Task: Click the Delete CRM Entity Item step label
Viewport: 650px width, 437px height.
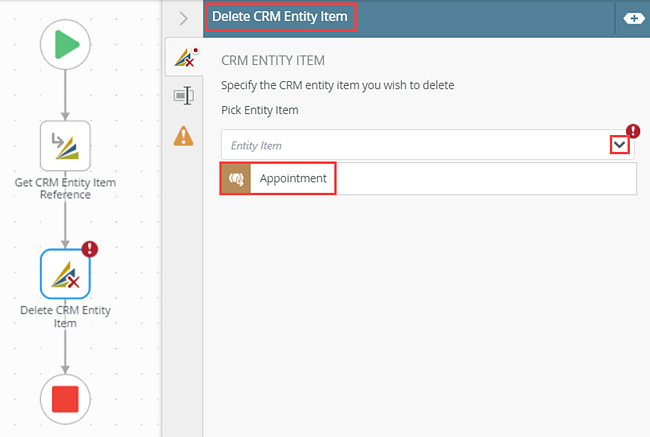Action: (65, 316)
